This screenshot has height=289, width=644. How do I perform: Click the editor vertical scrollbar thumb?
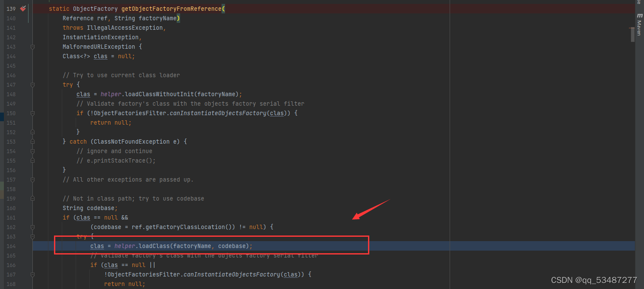click(x=632, y=35)
